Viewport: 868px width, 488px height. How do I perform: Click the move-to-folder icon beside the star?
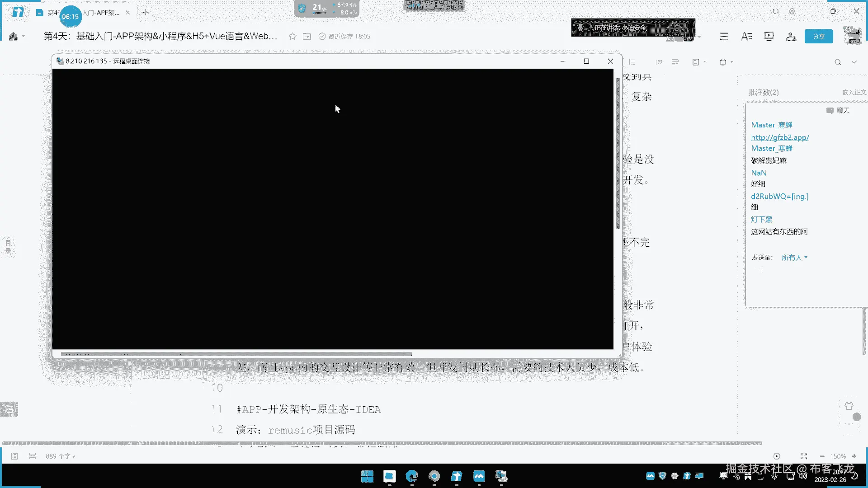307,36
